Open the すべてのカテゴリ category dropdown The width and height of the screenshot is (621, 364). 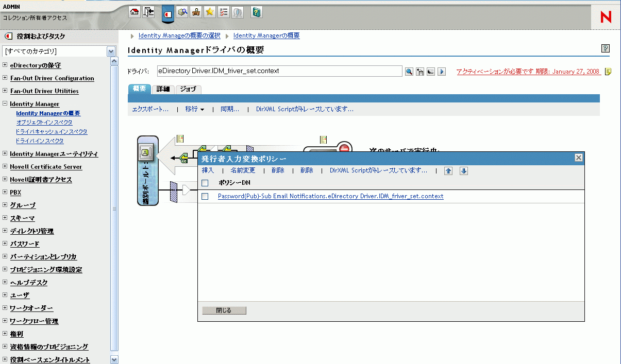click(111, 51)
